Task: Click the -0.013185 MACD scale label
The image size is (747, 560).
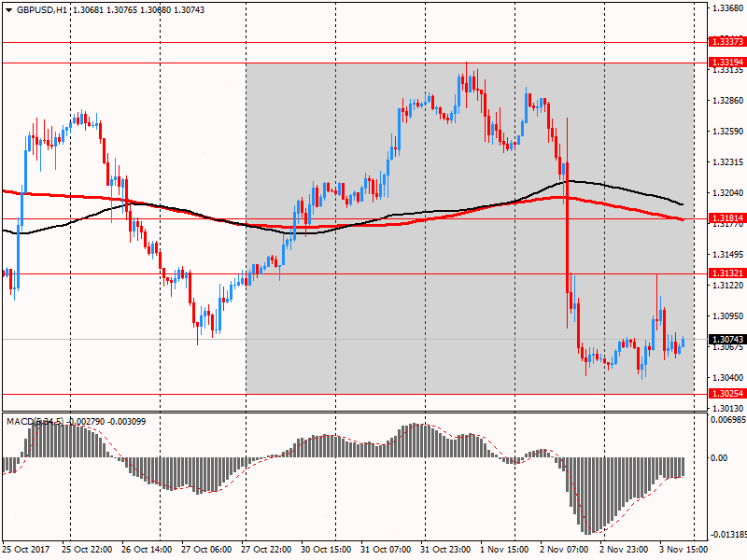Action: click(728, 535)
